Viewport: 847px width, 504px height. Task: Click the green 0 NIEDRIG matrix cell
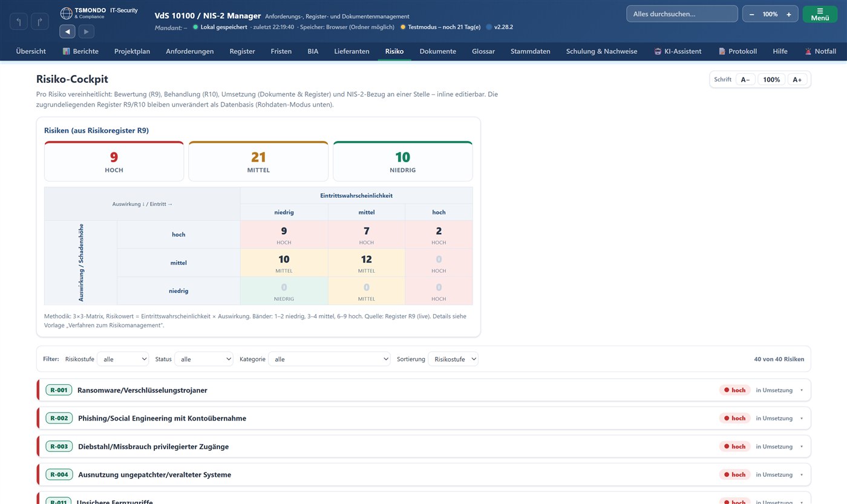[x=284, y=291]
